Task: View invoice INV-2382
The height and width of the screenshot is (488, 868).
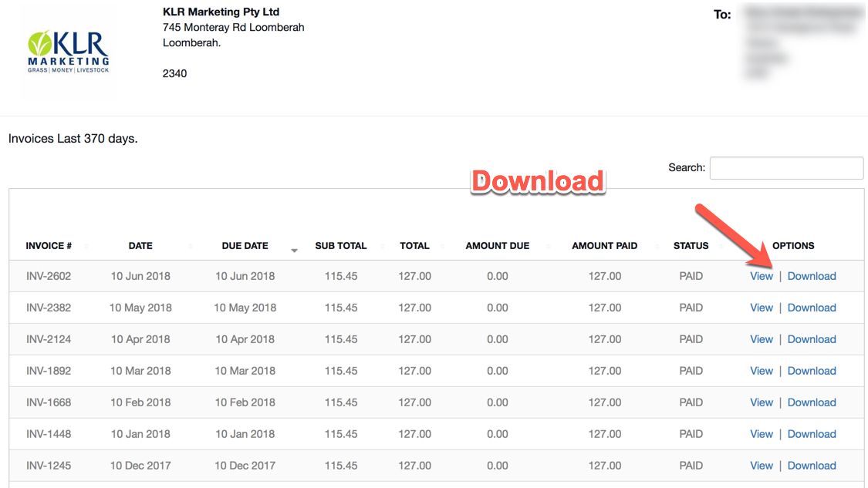Action: [x=761, y=308]
